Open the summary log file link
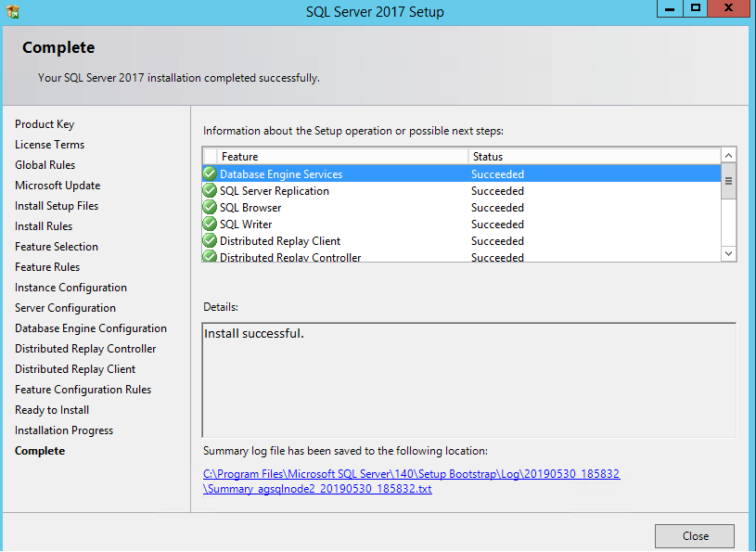This screenshot has width=756, height=552. [x=411, y=481]
